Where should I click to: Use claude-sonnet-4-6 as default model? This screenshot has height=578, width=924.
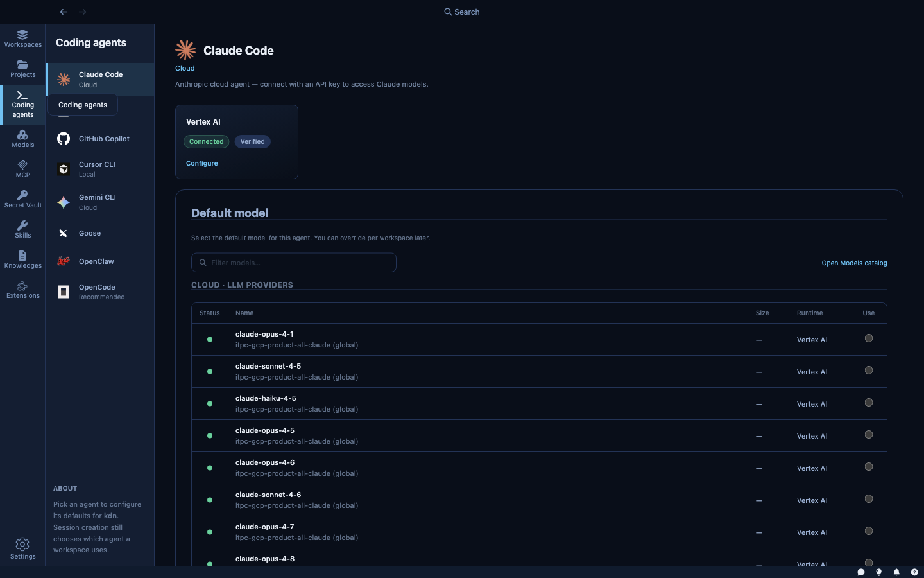click(869, 499)
